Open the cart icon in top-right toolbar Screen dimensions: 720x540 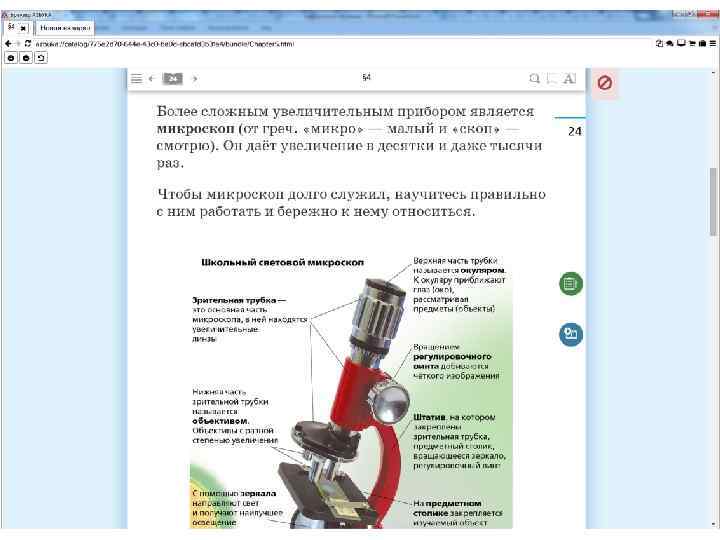coord(692,44)
